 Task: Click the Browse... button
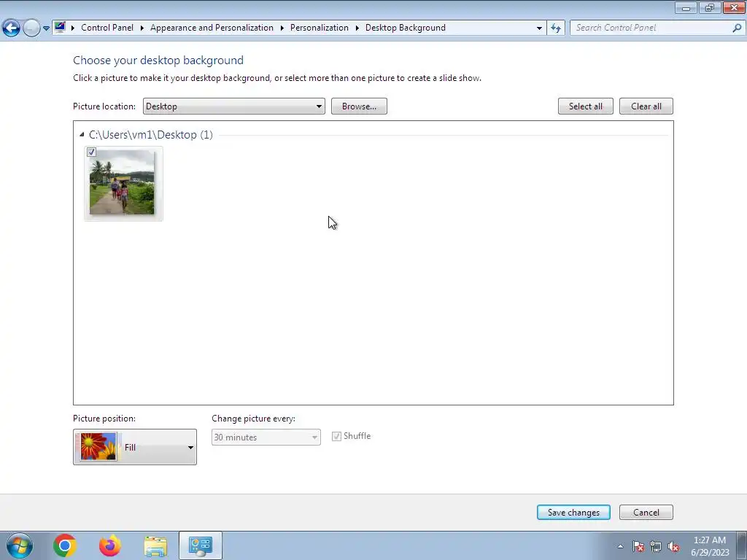[x=359, y=106]
